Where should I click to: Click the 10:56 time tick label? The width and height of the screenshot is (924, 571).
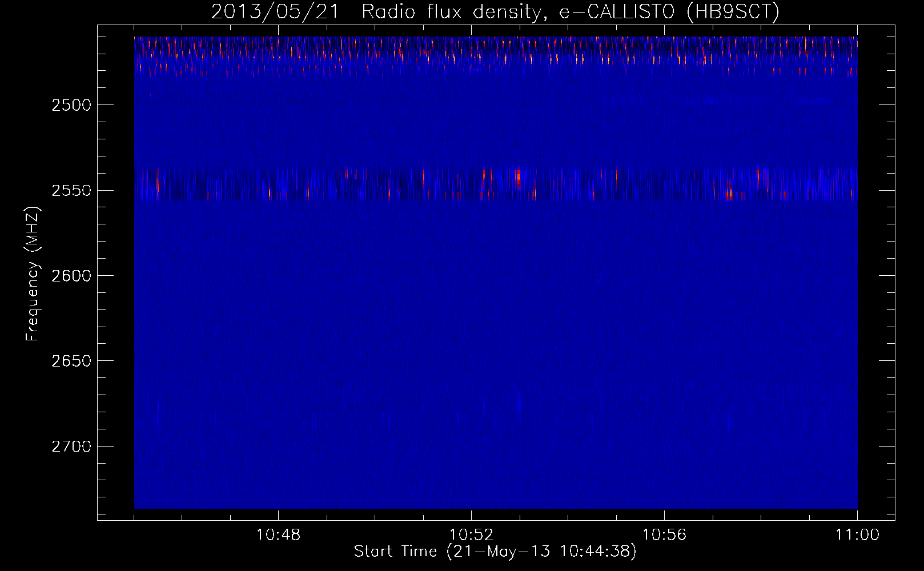664,535
